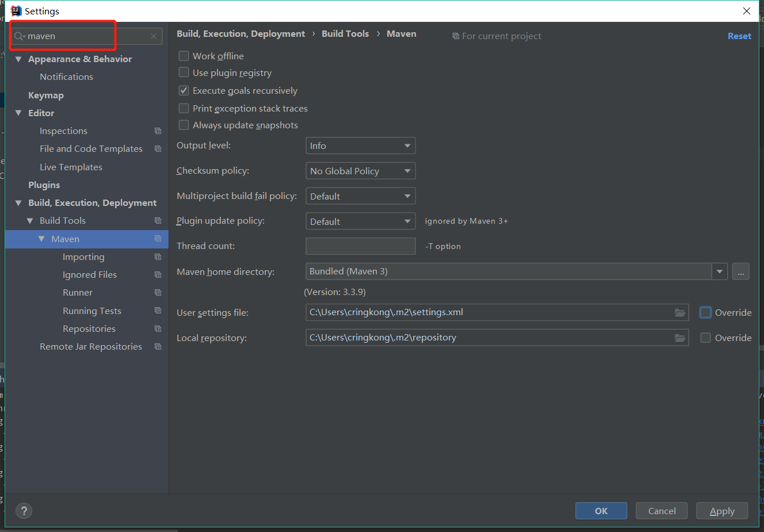The image size is (764, 532).
Task: Select Notifications in settings tree
Action: tap(66, 77)
